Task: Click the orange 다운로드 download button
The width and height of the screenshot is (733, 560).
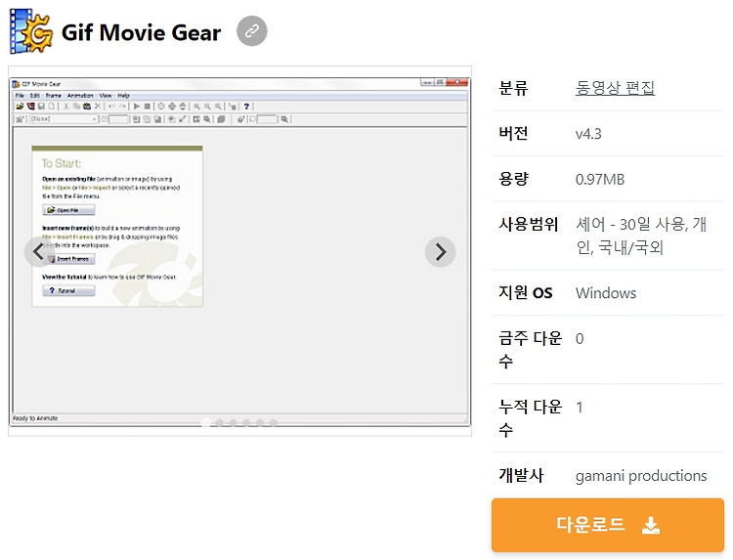Action: 607,525
